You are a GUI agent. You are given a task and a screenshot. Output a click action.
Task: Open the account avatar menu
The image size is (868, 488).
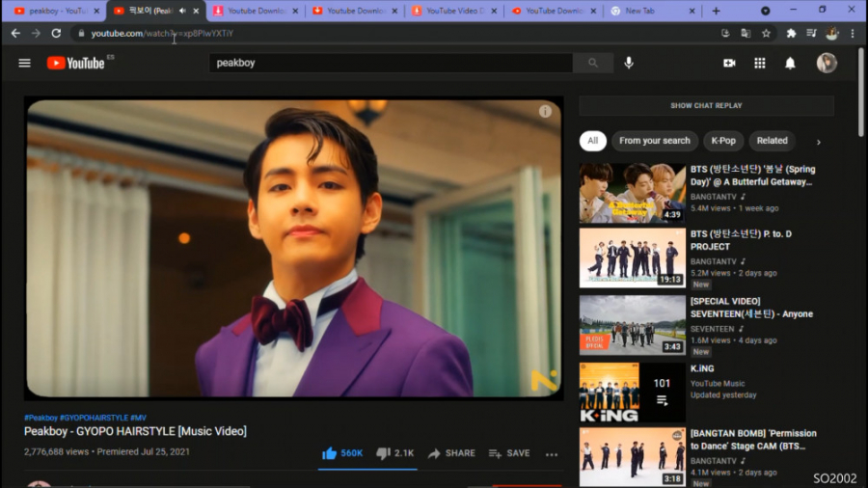pos(827,63)
